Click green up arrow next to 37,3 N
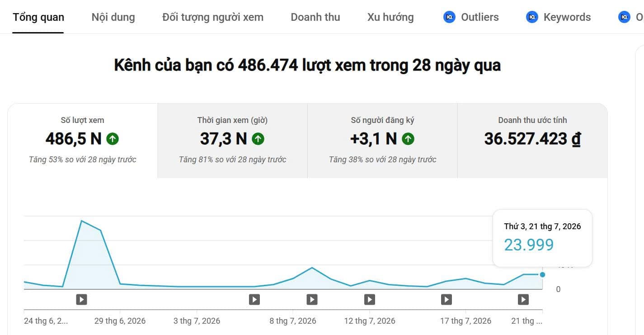Viewport: 644px width, 335px height. [x=258, y=139]
